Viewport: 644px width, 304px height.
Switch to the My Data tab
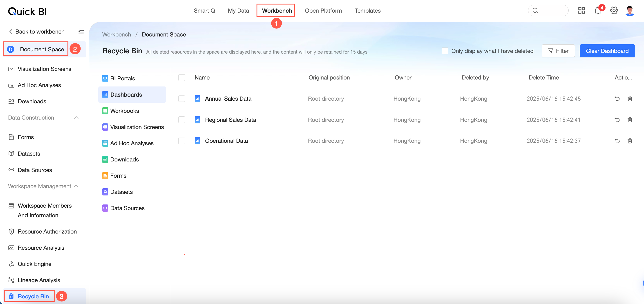[238, 11]
